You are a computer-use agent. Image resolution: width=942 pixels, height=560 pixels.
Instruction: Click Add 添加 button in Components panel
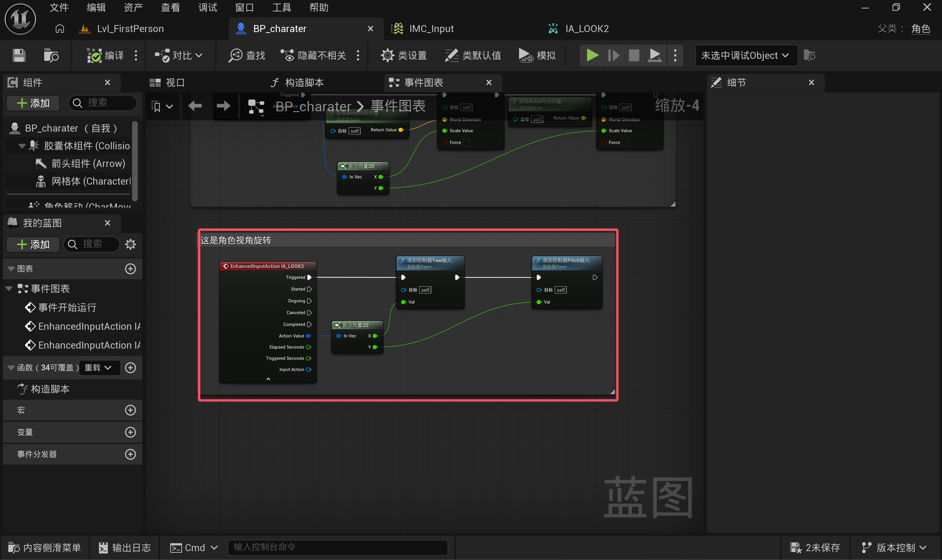pyautogui.click(x=33, y=103)
